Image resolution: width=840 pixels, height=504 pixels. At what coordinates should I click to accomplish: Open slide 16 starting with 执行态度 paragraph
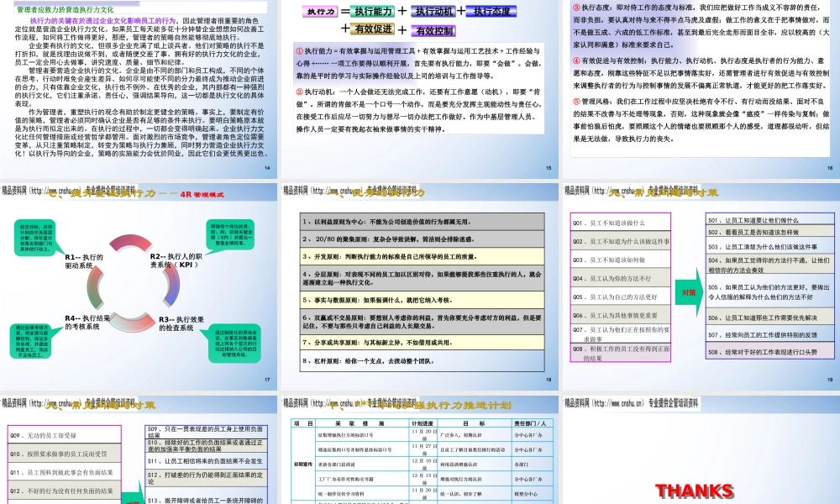tap(701, 88)
